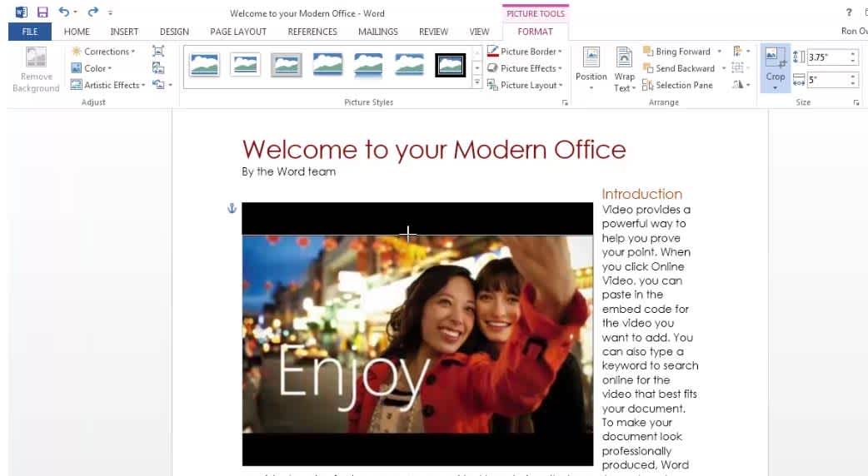The width and height of the screenshot is (868, 476).
Task: Open the Artistic Effects dropdown
Action: coord(108,85)
